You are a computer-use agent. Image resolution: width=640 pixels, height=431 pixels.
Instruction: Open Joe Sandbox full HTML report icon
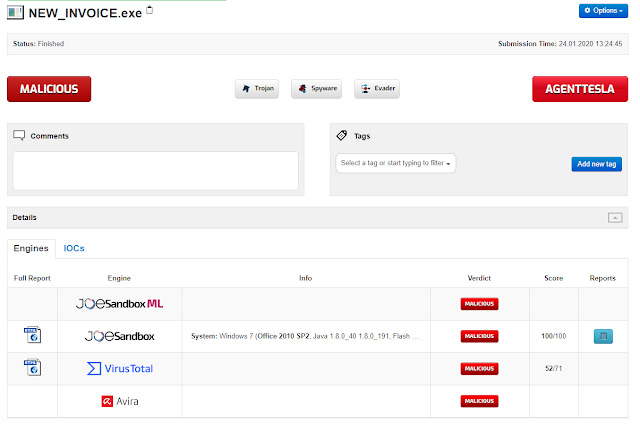[x=33, y=335]
